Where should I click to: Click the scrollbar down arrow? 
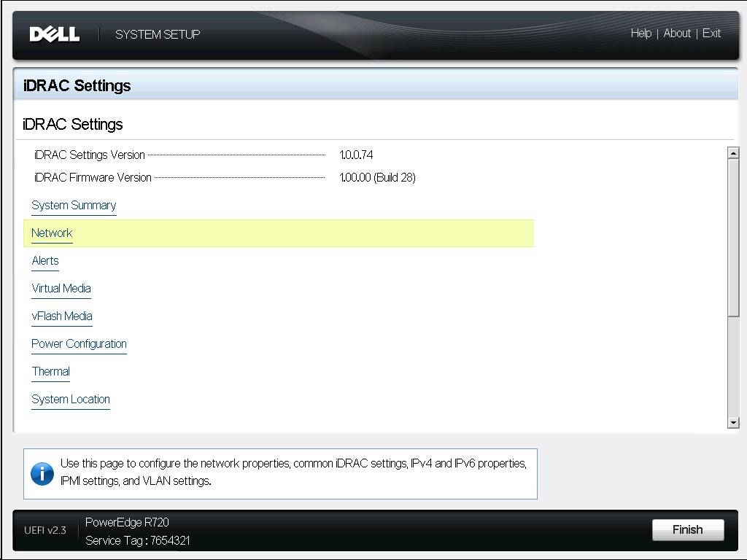click(x=733, y=422)
